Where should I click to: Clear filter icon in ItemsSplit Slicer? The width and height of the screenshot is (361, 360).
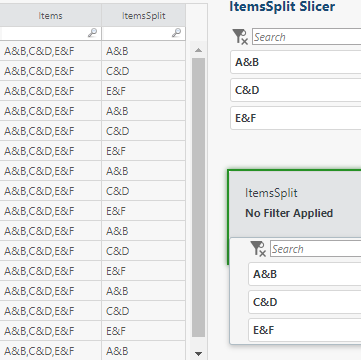coord(240,37)
